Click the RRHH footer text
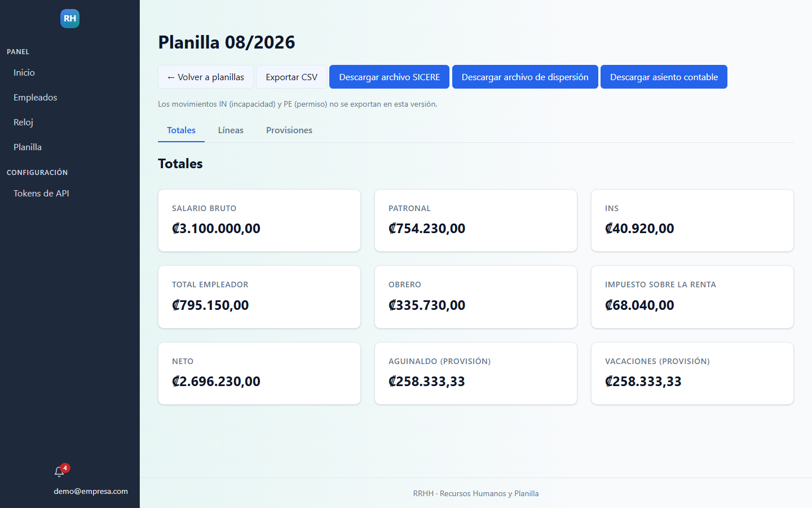812x508 pixels. (476, 493)
